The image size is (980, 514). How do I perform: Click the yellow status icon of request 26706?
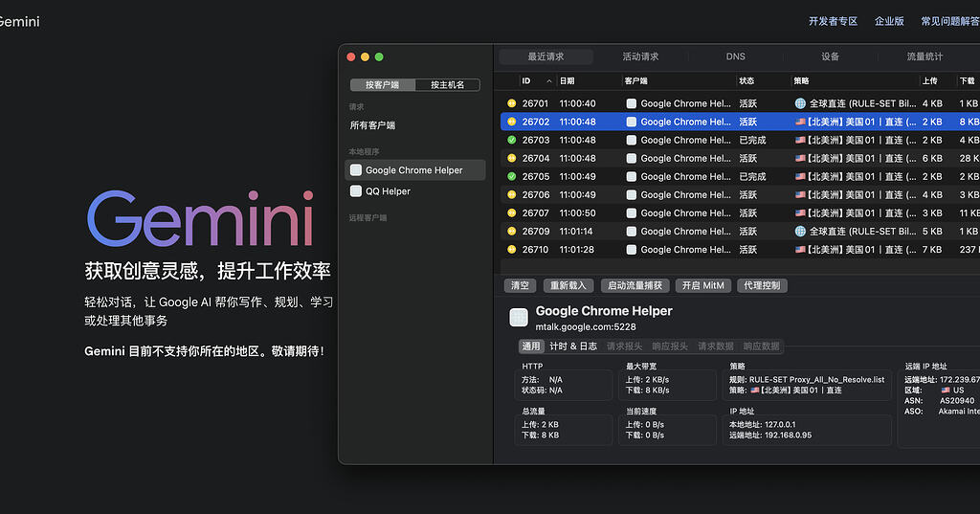pos(511,194)
